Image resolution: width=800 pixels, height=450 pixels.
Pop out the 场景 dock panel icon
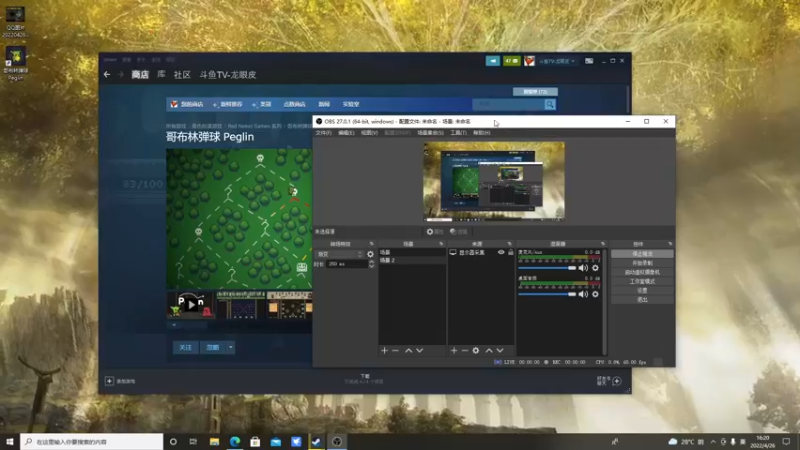[441, 244]
